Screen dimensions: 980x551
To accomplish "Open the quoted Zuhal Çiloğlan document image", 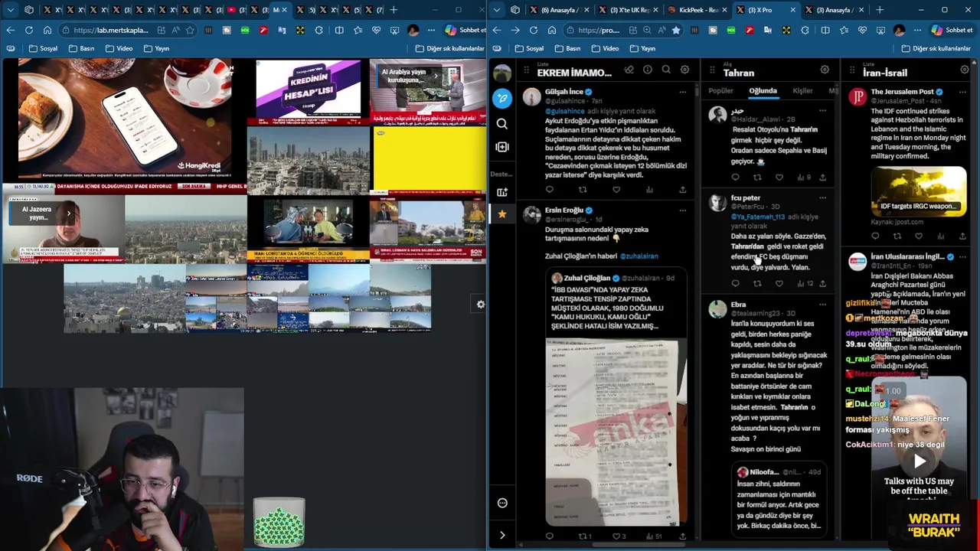I will point(616,432).
